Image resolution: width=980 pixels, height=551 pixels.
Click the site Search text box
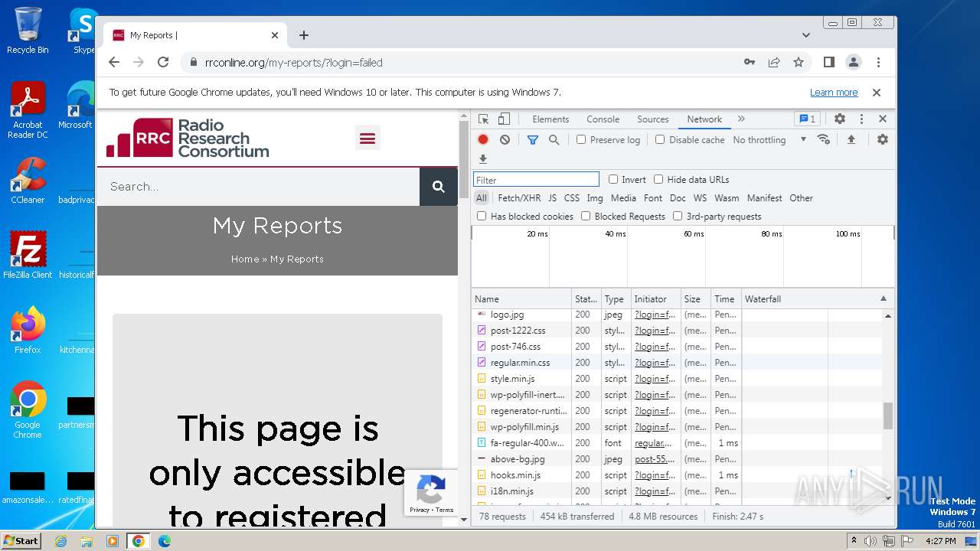(x=258, y=187)
